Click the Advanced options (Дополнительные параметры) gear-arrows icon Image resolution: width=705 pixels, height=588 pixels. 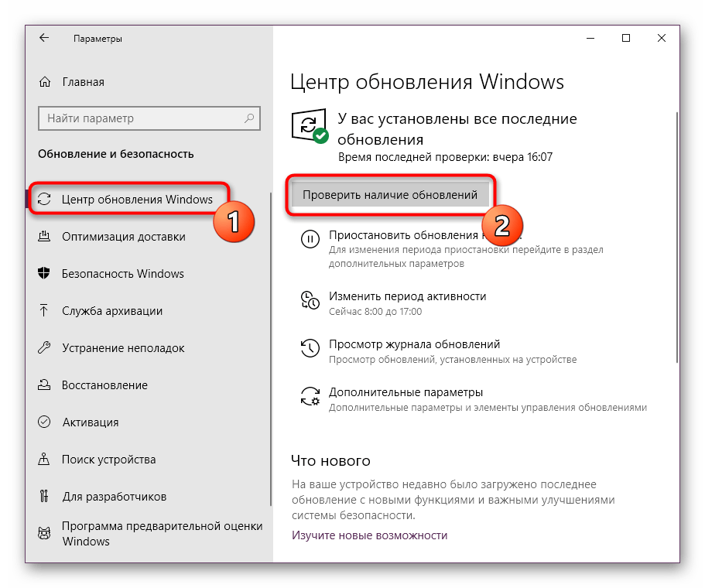tap(310, 396)
